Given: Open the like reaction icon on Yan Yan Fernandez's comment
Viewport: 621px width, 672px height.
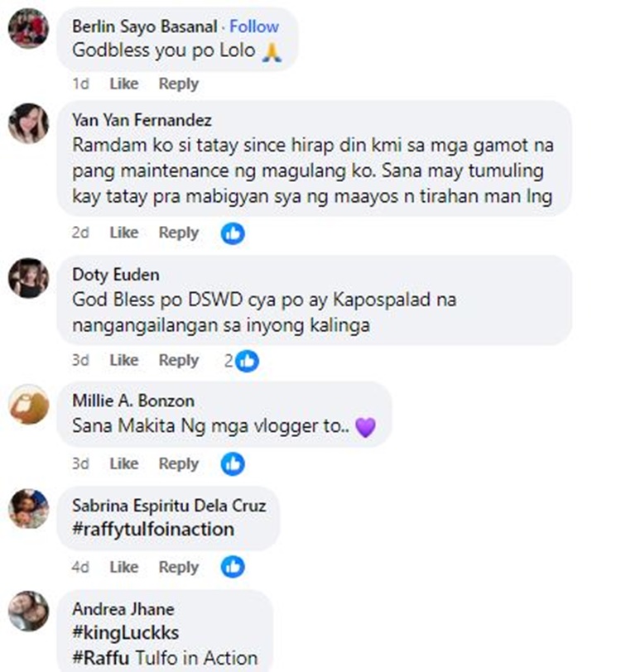Looking at the screenshot, I should 233,233.
